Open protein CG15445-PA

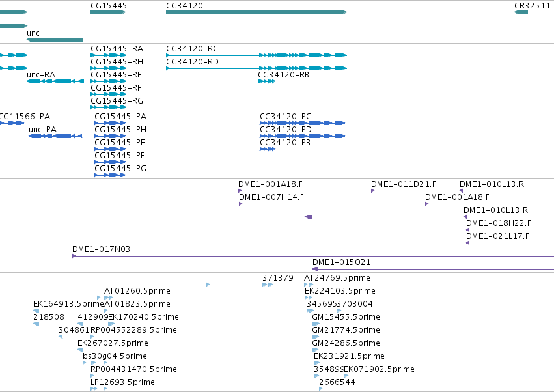[x=120, y=117]
